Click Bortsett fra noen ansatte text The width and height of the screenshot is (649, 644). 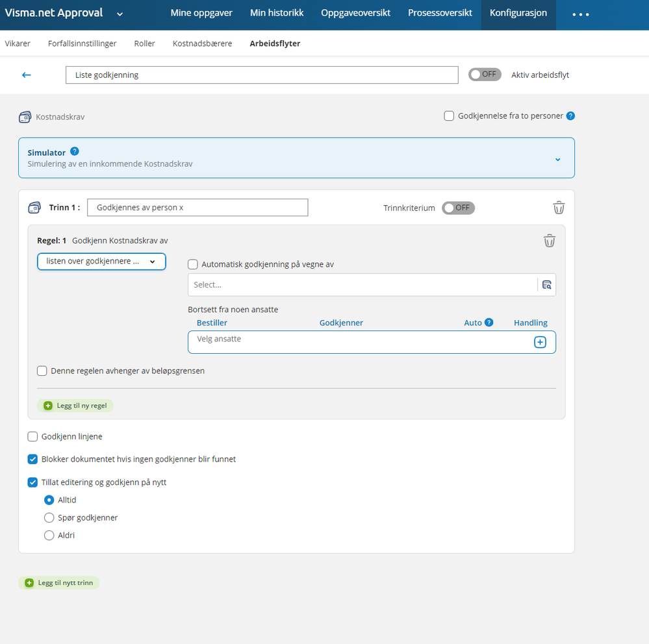click(233, 310)
